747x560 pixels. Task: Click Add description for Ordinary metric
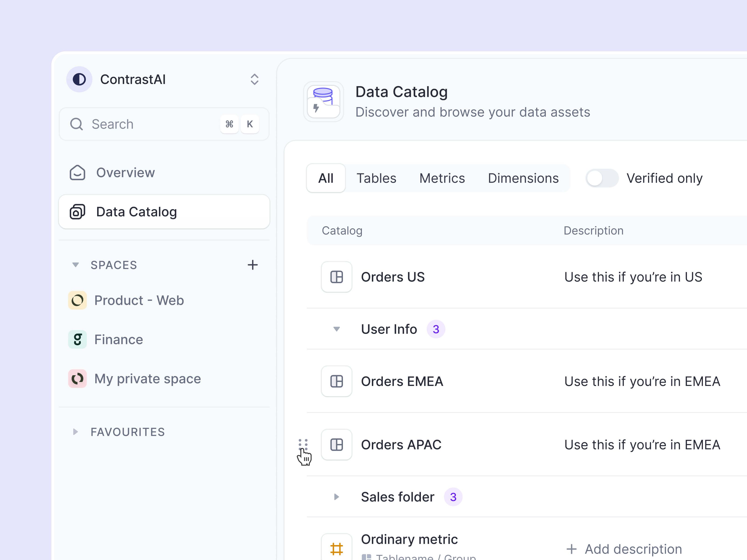pos(624,549)
